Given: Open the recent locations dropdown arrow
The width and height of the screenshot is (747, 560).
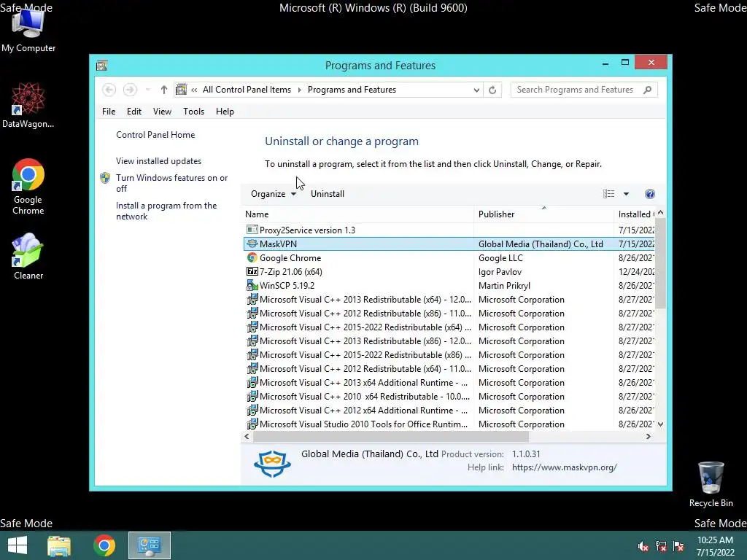Looking at the screenshot, I should (x=147, y=90).
